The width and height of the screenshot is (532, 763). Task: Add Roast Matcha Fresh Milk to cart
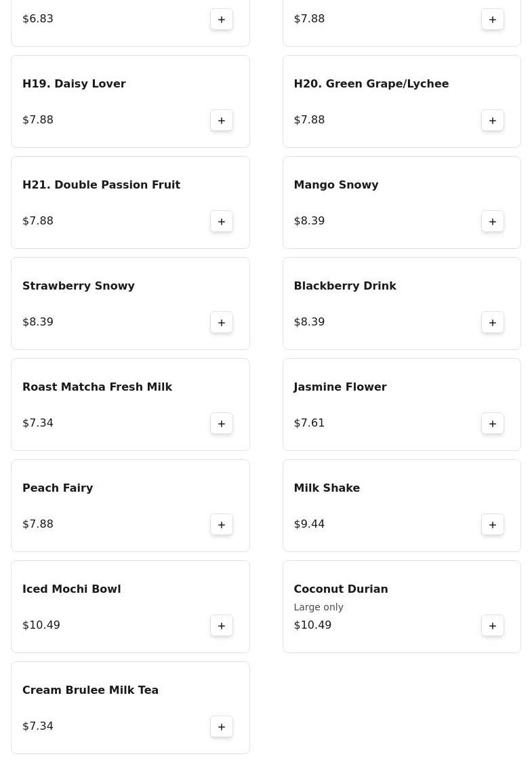click(222, 424)
